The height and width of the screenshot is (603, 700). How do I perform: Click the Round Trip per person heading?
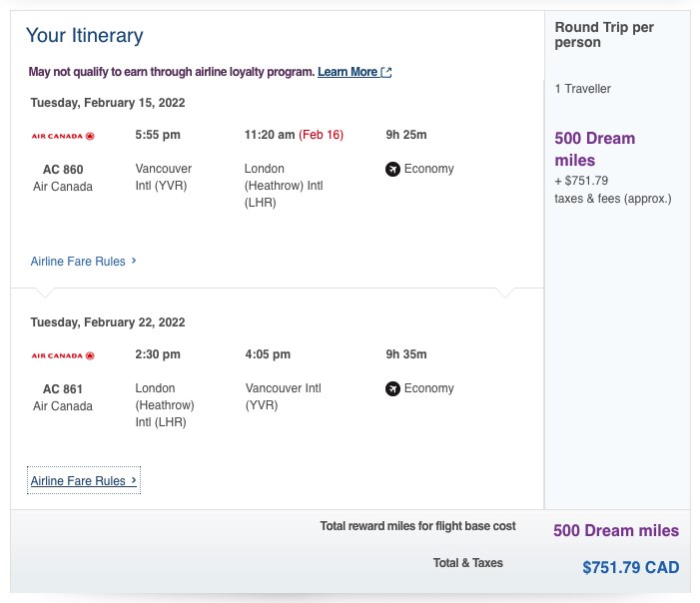pos(604,35)
